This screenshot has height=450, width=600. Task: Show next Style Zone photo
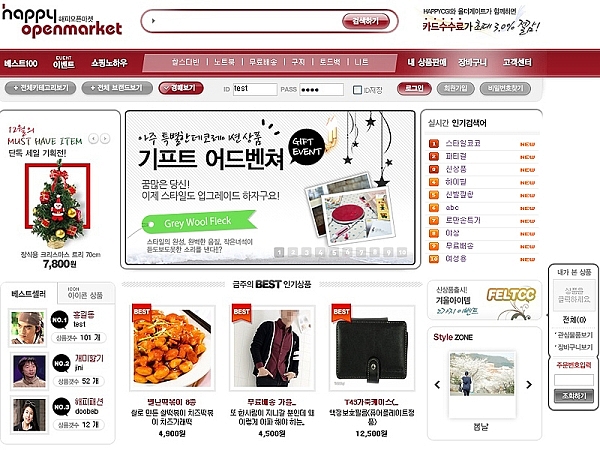point(529,385)
